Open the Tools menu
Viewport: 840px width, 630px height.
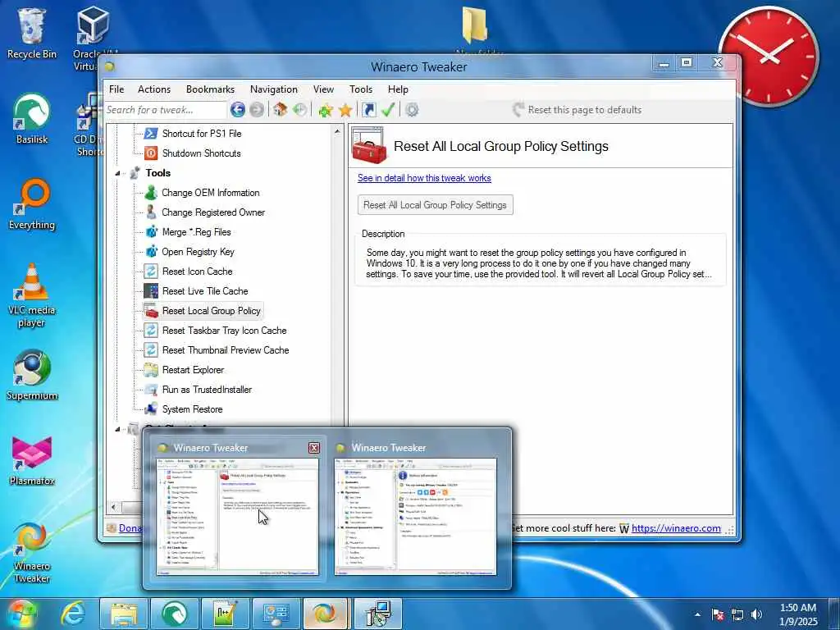[361, 89]
